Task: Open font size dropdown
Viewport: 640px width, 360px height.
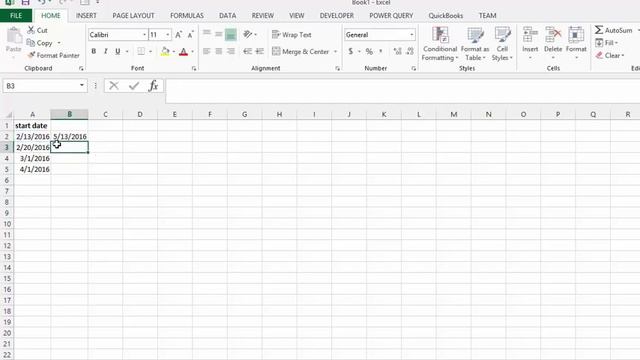Action: (168, 35)
